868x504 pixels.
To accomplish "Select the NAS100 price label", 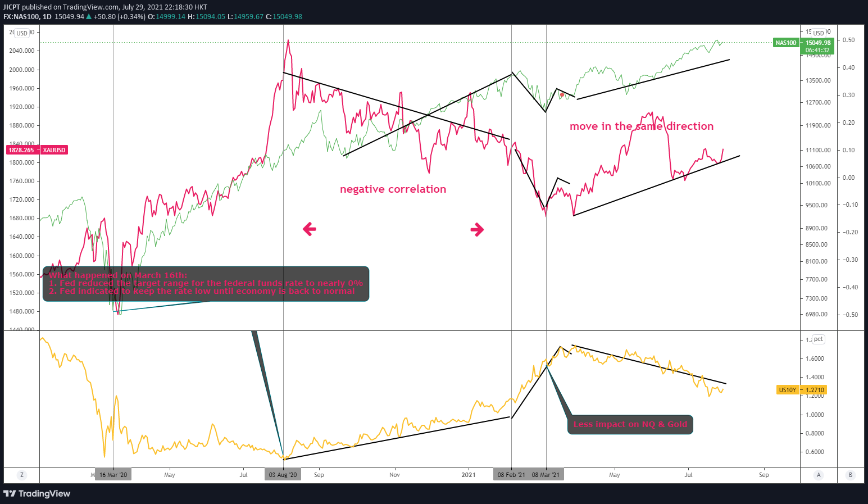I will click(x=786, y=43).
